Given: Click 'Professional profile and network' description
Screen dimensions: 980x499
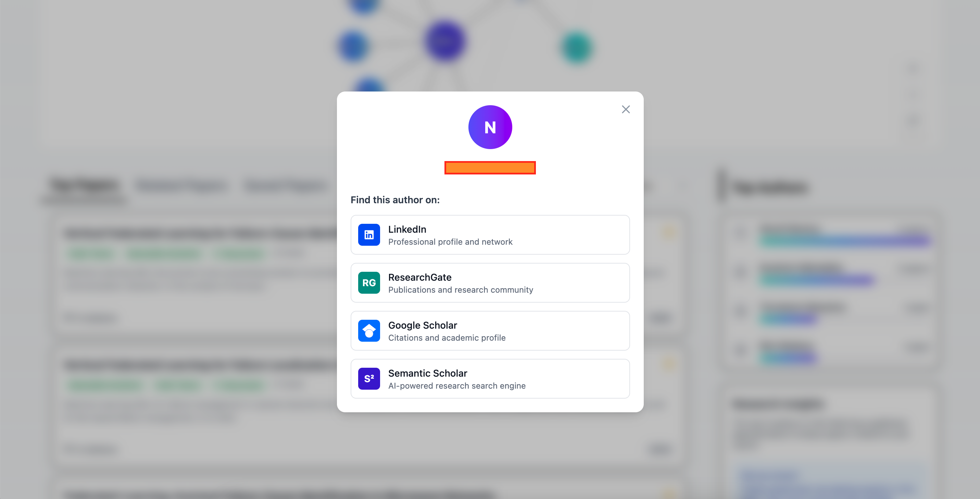Looking at the screenshot, I should (450, 242).
